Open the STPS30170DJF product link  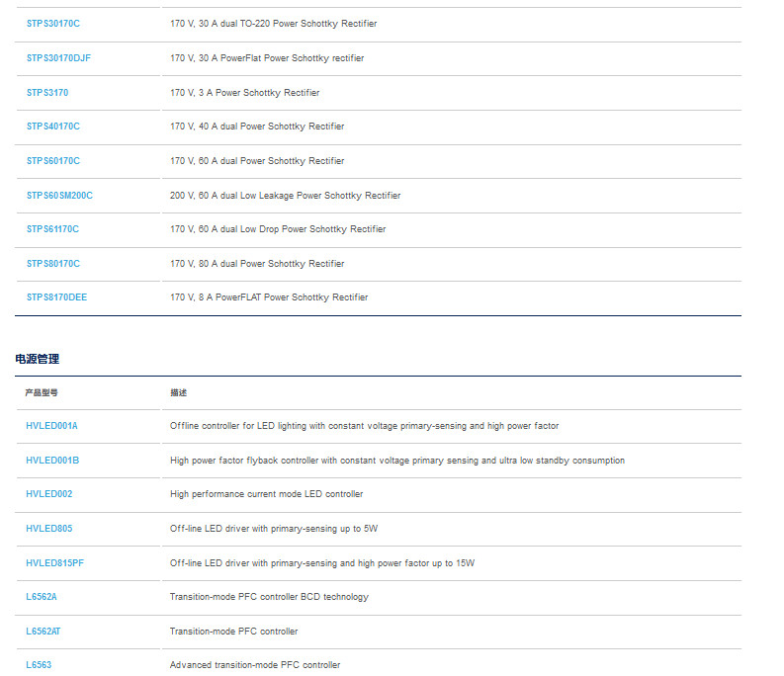tap(58, 58)
